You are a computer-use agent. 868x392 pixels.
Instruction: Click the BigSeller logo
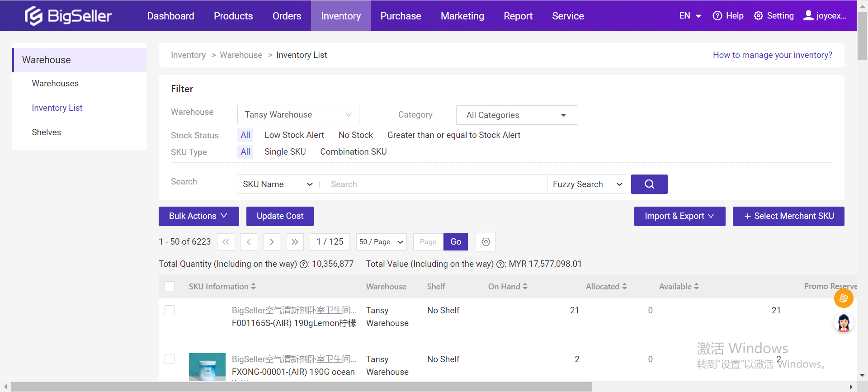click(68, 16)
